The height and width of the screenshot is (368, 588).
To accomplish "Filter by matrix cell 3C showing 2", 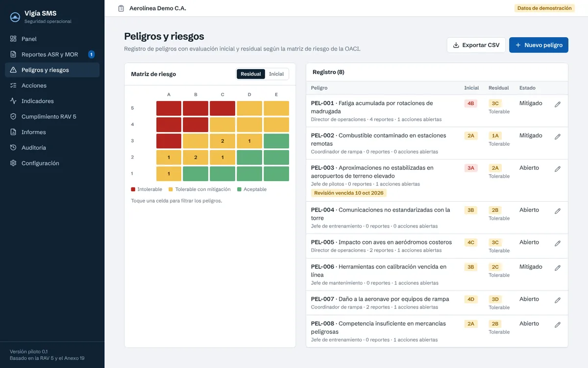I will click(x=222, y=141).
